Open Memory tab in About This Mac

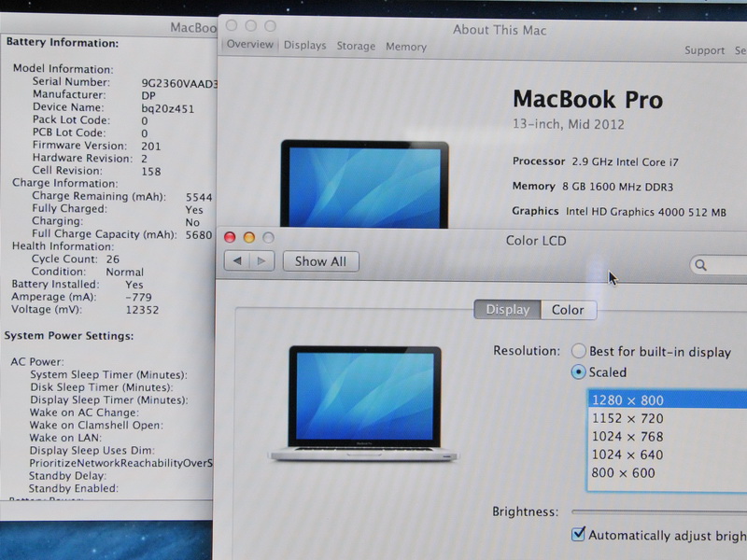(x=406, y=47)
